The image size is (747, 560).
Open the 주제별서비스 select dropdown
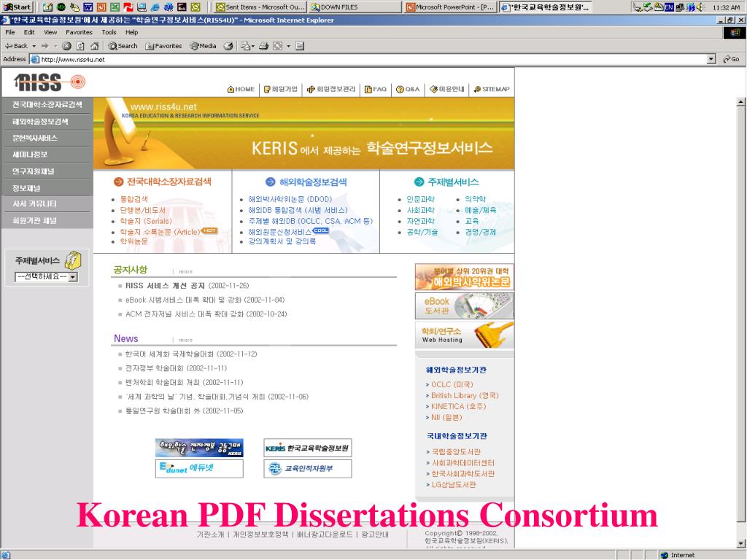pyautogui.click(x=46, y=276)
